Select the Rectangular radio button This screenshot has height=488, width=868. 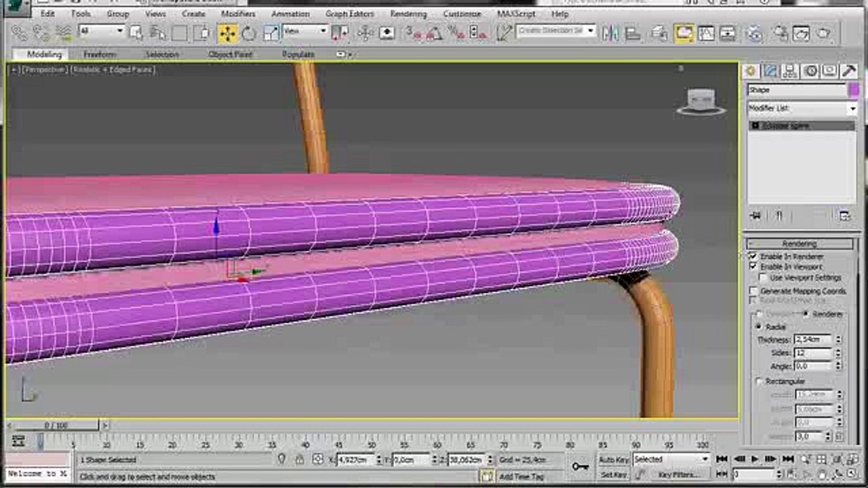759,381
